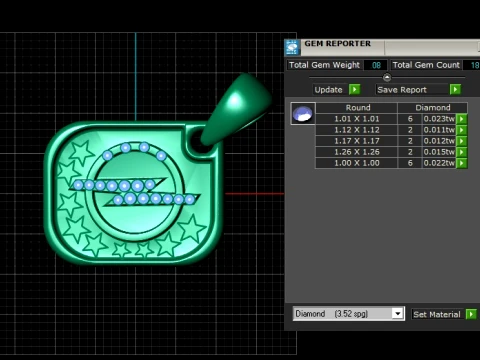
Task: Click green arrow for 1.12 X 1.12 row
Action: pyautogui.click(x=462, y=130)
